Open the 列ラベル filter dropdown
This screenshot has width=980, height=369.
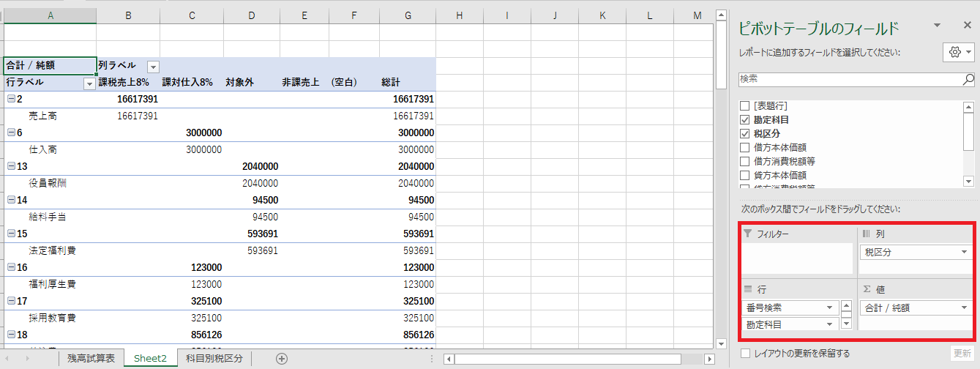pyautogui.click(x=153, y=66)
